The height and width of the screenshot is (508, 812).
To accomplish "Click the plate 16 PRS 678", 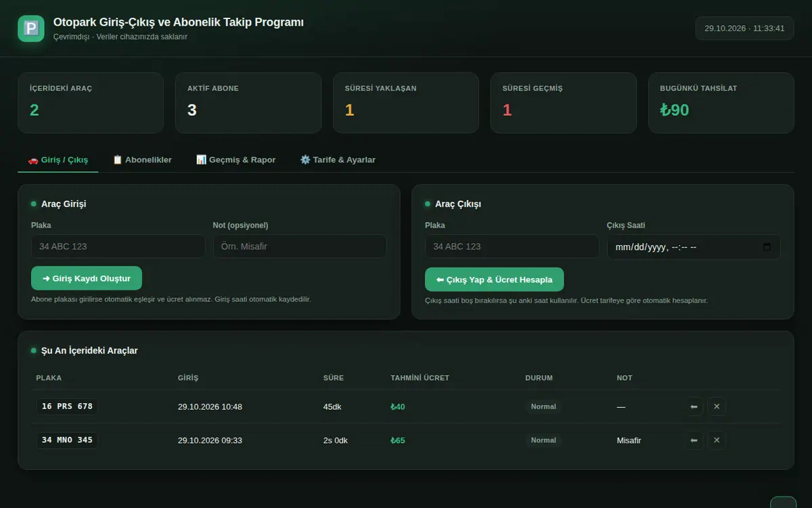I will pyautogui.click(x=67, y=406).
